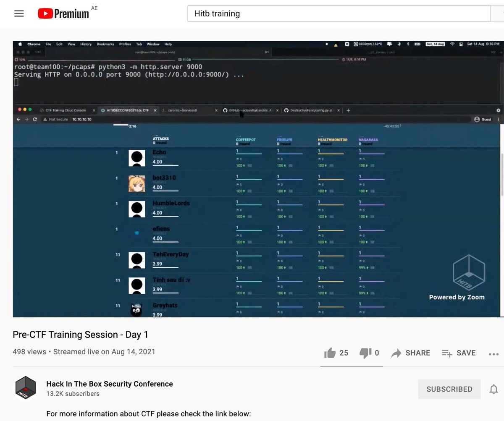Click the HEALTHMONITOR service header

coord(333,140)
